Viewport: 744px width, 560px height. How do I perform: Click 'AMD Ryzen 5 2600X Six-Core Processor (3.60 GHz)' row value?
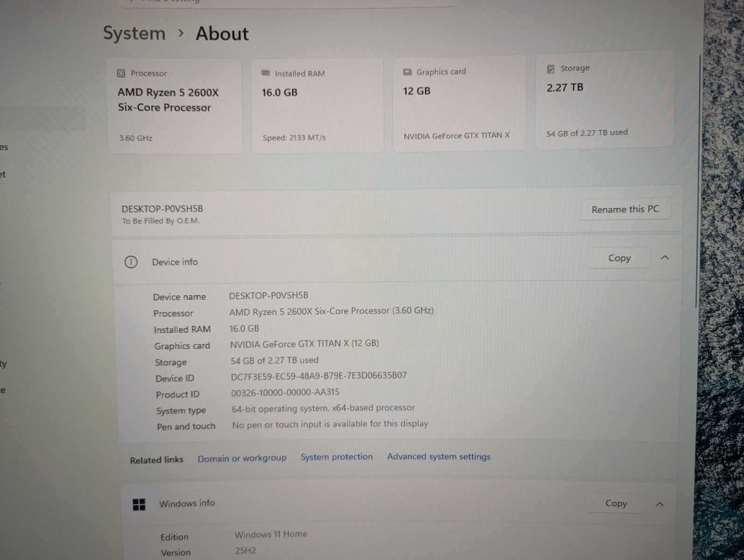(x=331, y=311)
